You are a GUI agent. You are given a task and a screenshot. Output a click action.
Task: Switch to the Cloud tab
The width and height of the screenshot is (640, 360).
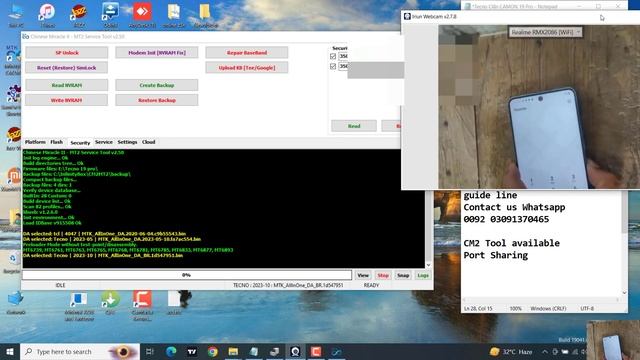pos(149,142)
